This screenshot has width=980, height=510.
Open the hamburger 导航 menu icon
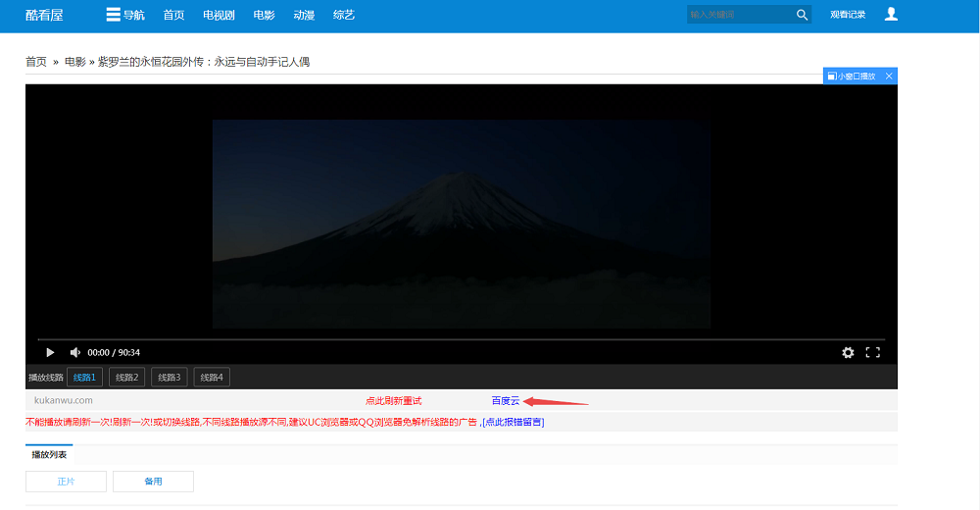(x=113, y=15)
